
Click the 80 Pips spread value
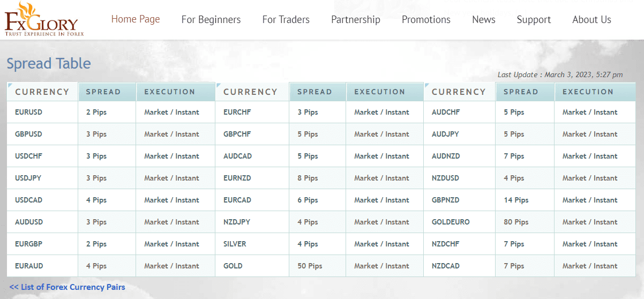(516, 222)
